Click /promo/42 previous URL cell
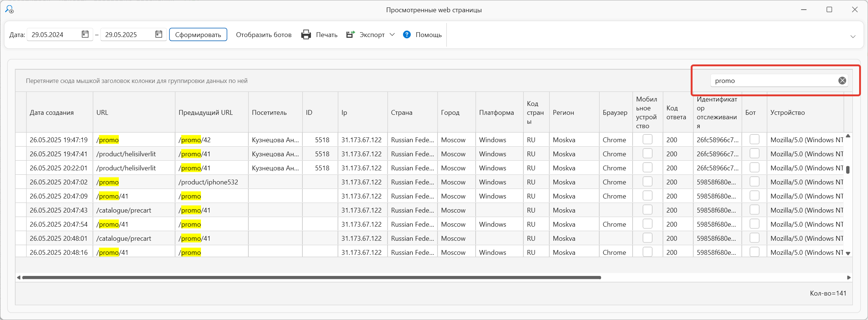The width and height of the screenshot is (868, 320). pos(195,140)
